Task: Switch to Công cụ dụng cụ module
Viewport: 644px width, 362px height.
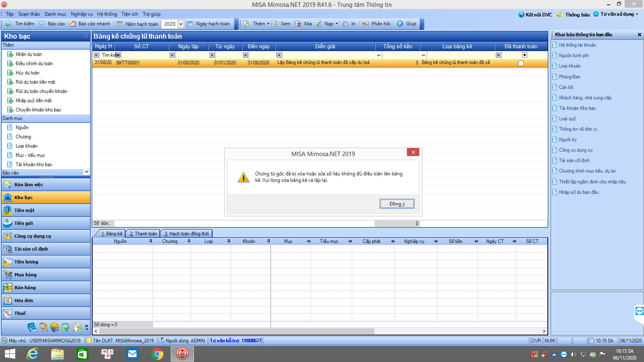Action: tap(46, 236)
